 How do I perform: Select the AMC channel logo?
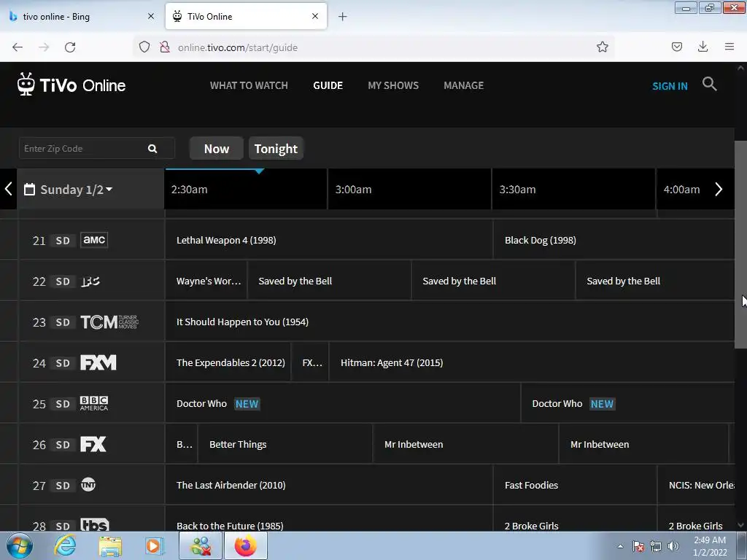pos(94,240)
